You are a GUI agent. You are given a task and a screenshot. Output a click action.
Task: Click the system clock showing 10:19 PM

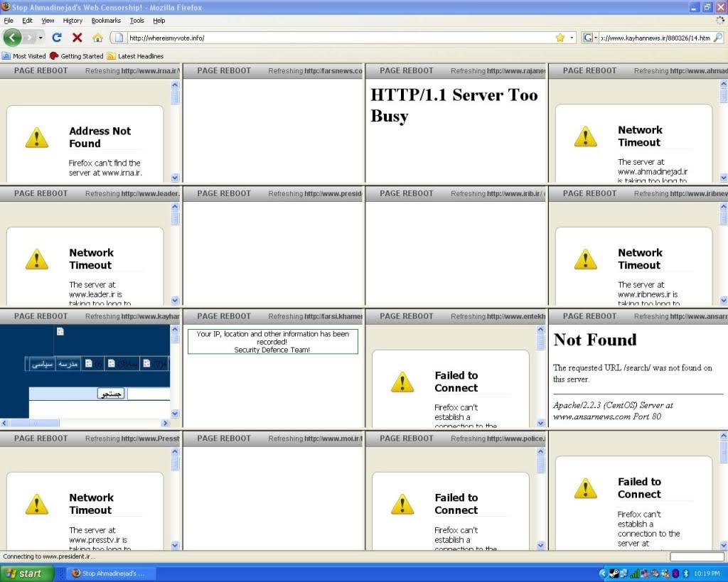pos(707,573)
